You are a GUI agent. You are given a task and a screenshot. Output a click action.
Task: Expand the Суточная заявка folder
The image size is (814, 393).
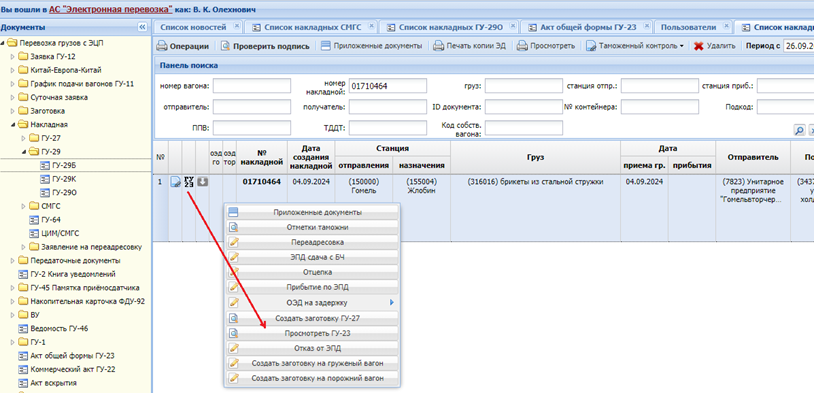click(13, 97)
